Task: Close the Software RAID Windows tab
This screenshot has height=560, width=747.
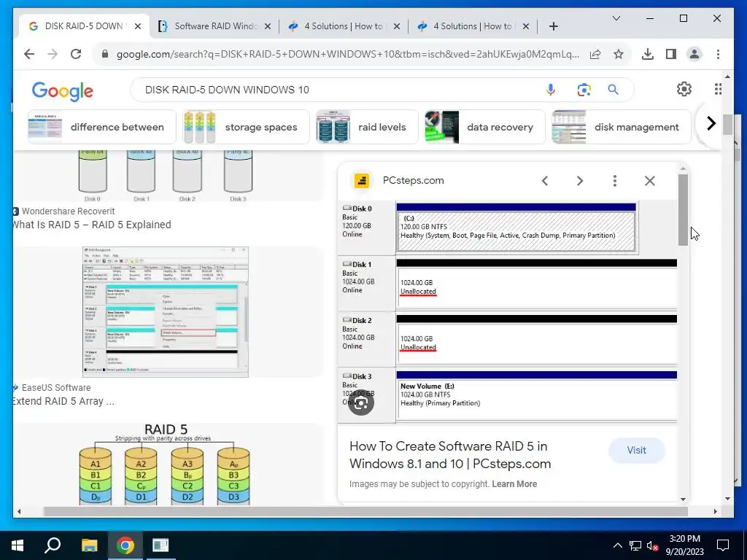Action: click(x=268, y=27)
